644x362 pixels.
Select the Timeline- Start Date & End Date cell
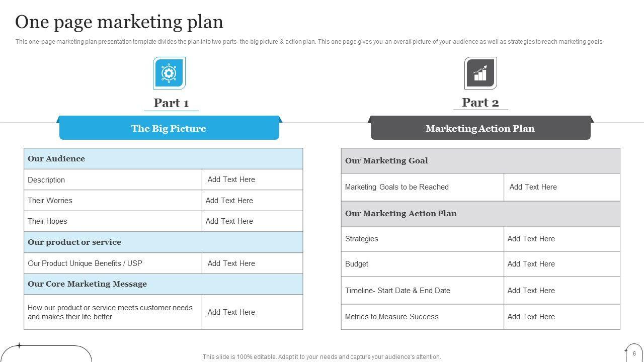(397, 291)
